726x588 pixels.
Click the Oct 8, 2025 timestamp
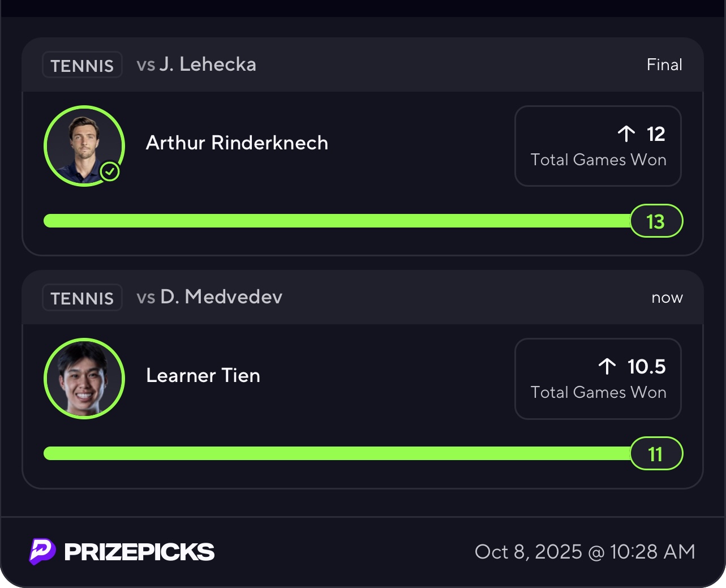pyautogui.click(x=585, y=552)
